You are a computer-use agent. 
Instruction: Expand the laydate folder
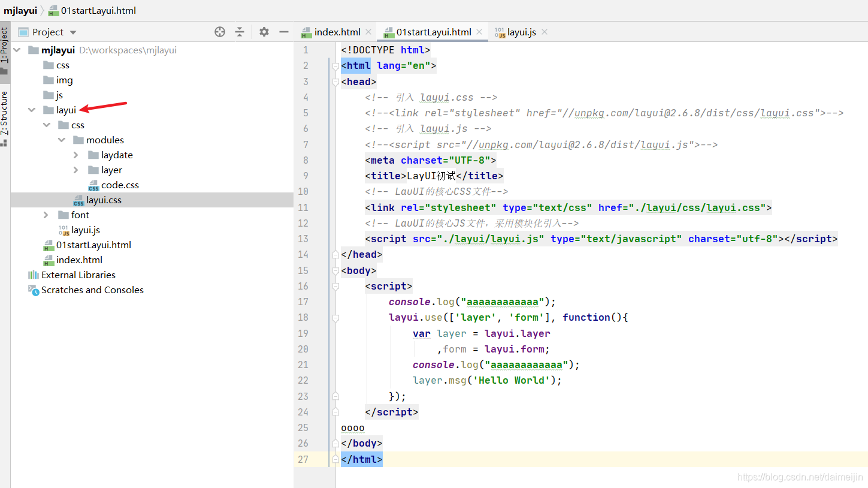tap(75, 155)
